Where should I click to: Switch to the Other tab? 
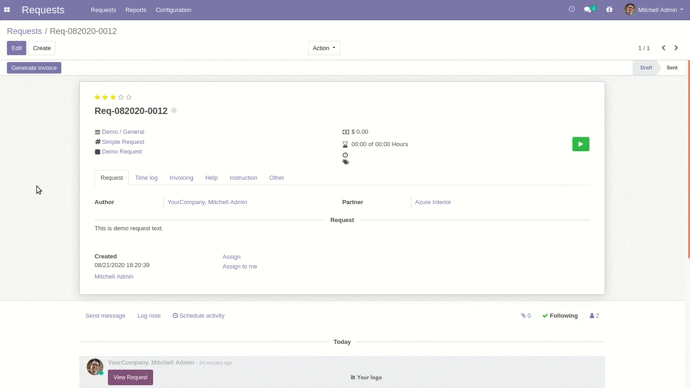coord(276,178)
